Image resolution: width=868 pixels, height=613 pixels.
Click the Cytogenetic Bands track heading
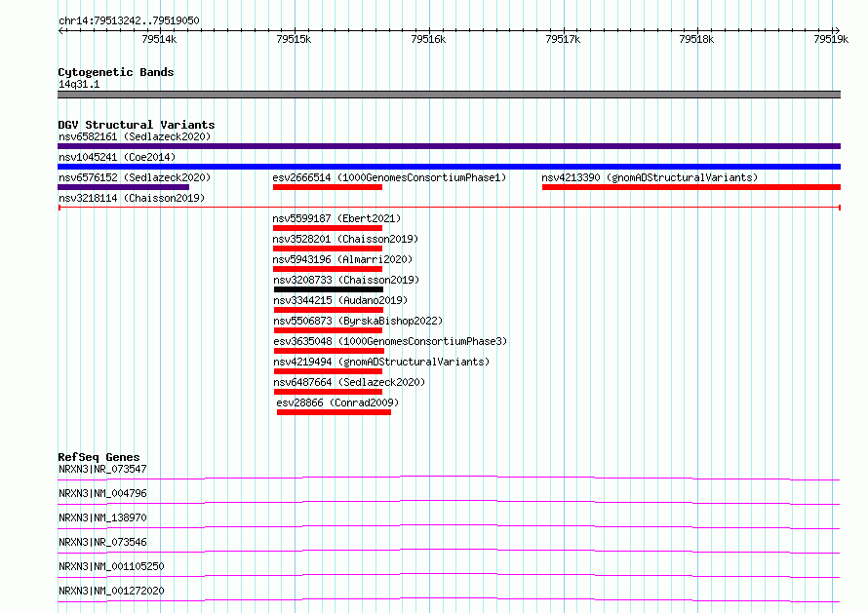coord(116,72)
